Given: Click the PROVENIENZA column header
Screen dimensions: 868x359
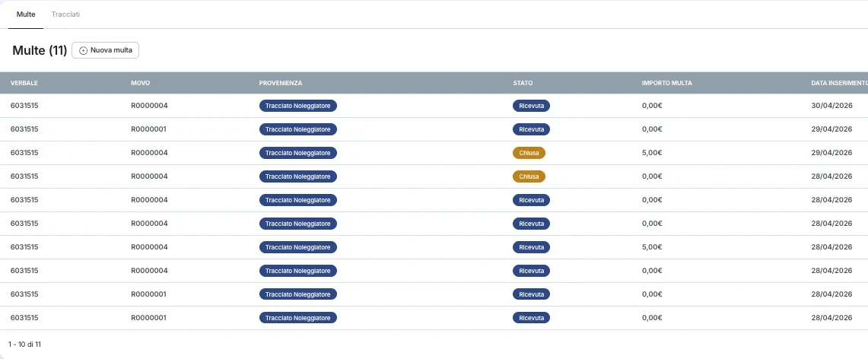Looking at the screenshot, I should (x=281, y=83).
